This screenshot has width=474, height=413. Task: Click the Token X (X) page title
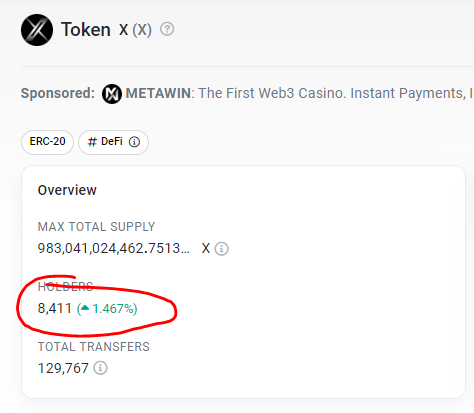tap(106, 30)
